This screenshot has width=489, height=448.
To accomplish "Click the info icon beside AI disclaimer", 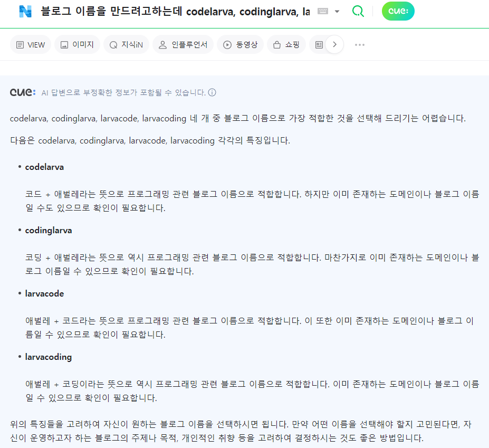I will click(x=212, y=93).
